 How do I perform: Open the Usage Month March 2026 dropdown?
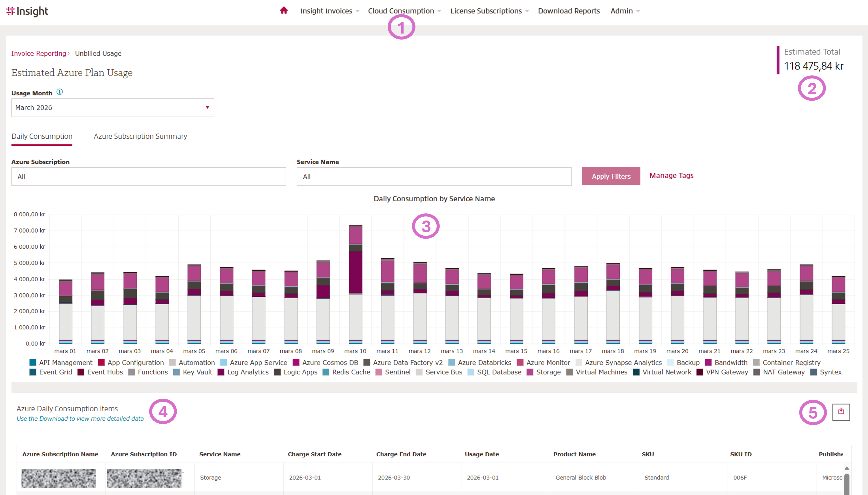click(112, 107)
